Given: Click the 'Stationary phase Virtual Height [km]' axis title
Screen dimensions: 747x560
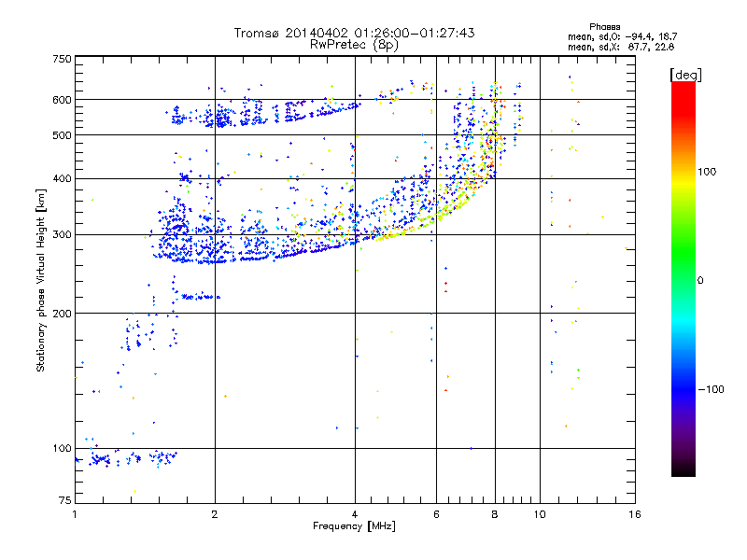Looking at the screenshot, I should pos(41,281).
